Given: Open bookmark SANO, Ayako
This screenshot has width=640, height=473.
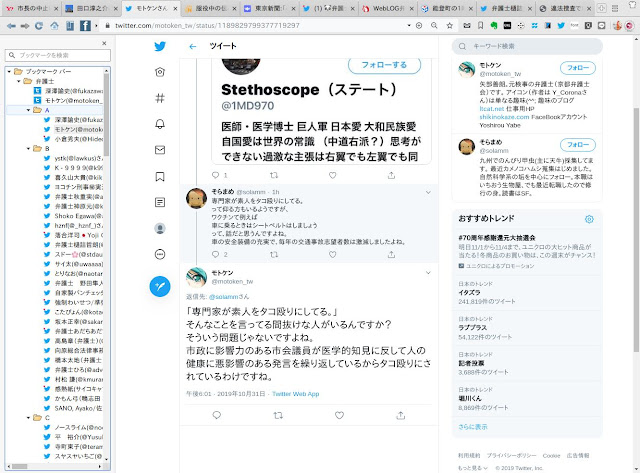Looking at the screenshot, I should (73, 408).
